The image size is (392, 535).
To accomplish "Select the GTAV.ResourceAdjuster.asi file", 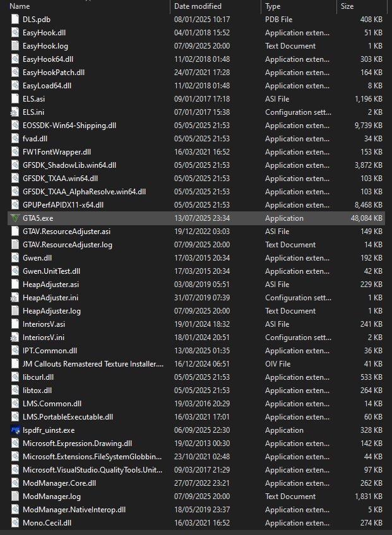I will point(66,232).
